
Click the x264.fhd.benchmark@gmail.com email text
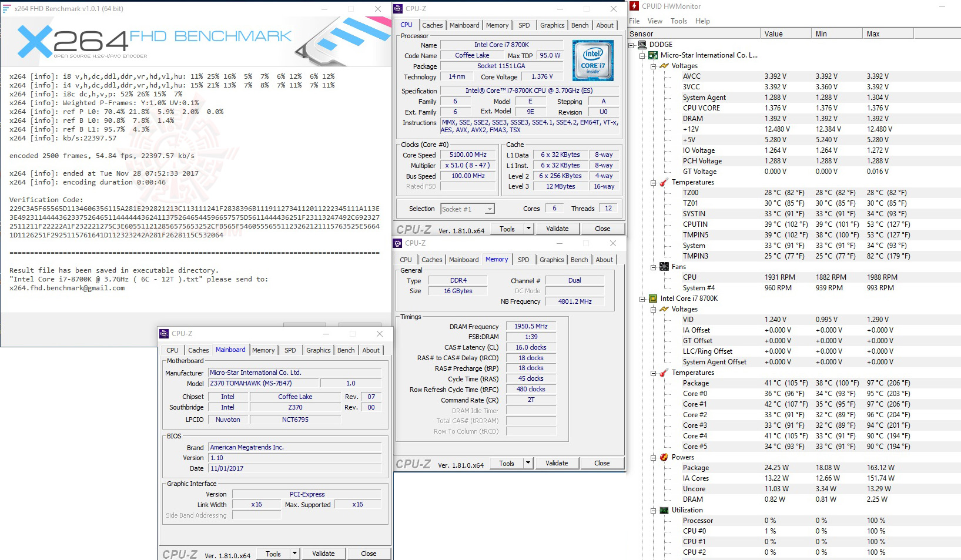pyautogui.click(x=67, y=288)
